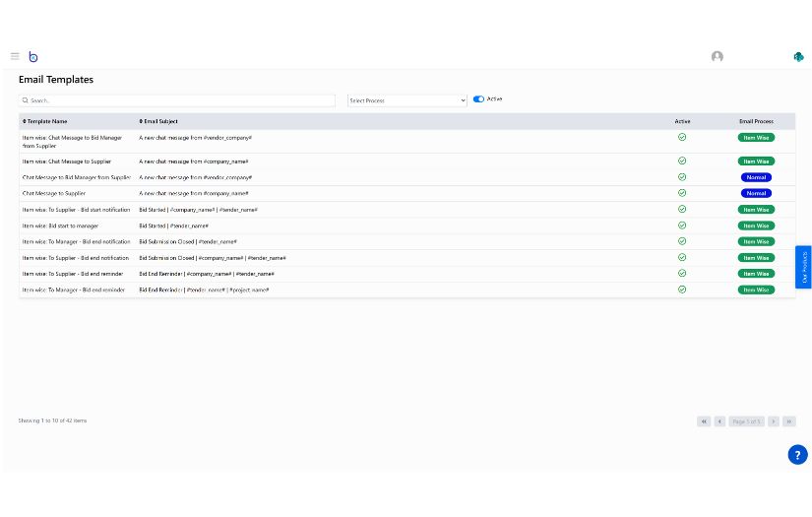Click Item Wise badge for Chat Message to Bid Manager from Supplier

click(x=756, y=138)
